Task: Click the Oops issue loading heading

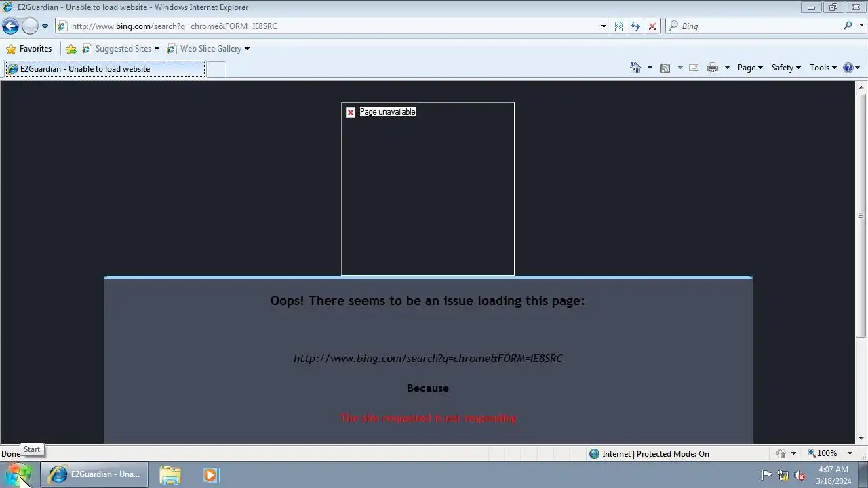Action: pyautogui.click(x=427, y=300)
